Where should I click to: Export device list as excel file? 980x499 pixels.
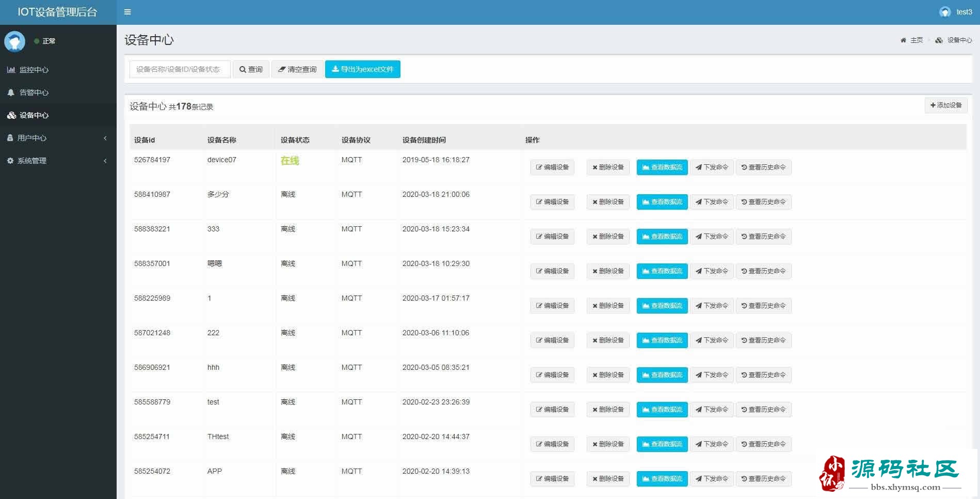tap(363, 69)
